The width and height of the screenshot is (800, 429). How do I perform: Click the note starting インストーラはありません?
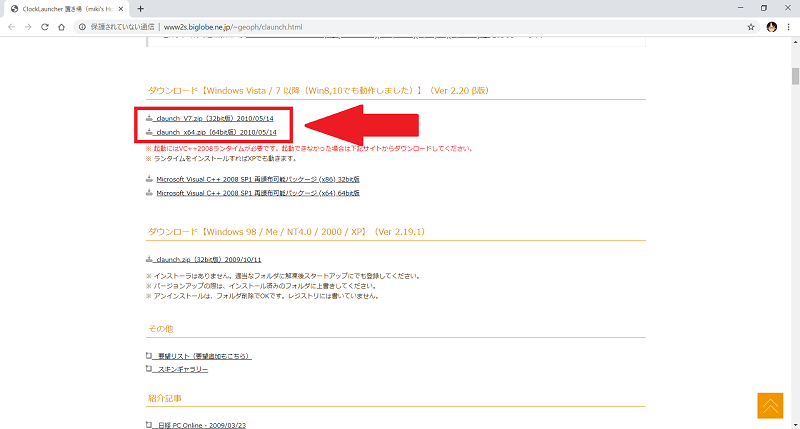coord(284,276)
